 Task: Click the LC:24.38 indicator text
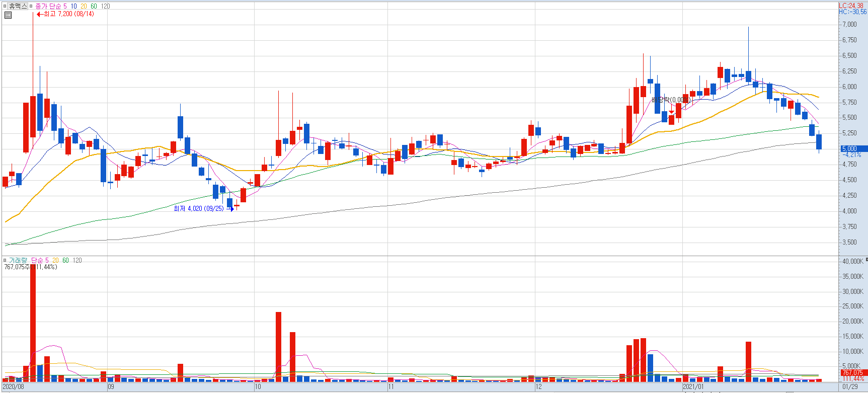click(851, 6)
